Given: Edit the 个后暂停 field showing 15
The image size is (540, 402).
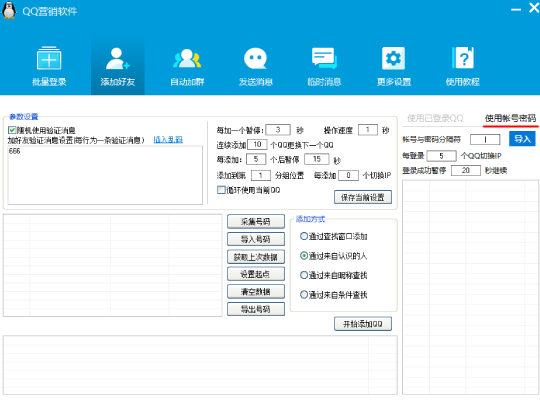Looking at the screenshot, I should point(316,159).
